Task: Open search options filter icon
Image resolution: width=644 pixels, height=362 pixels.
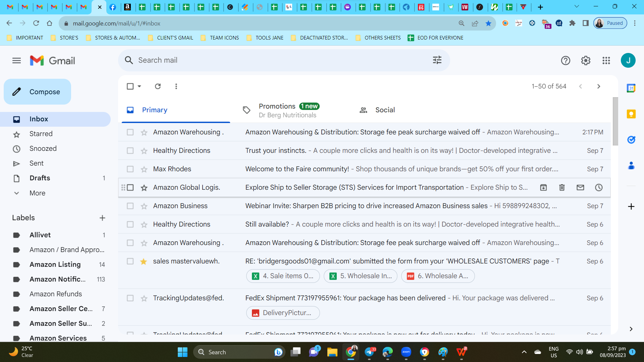Action: pos(437,60)
